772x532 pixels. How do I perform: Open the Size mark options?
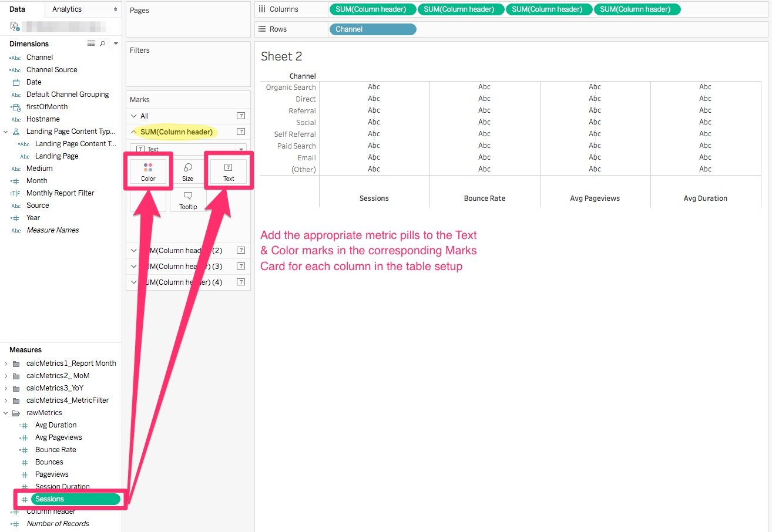tap(188, 171)
